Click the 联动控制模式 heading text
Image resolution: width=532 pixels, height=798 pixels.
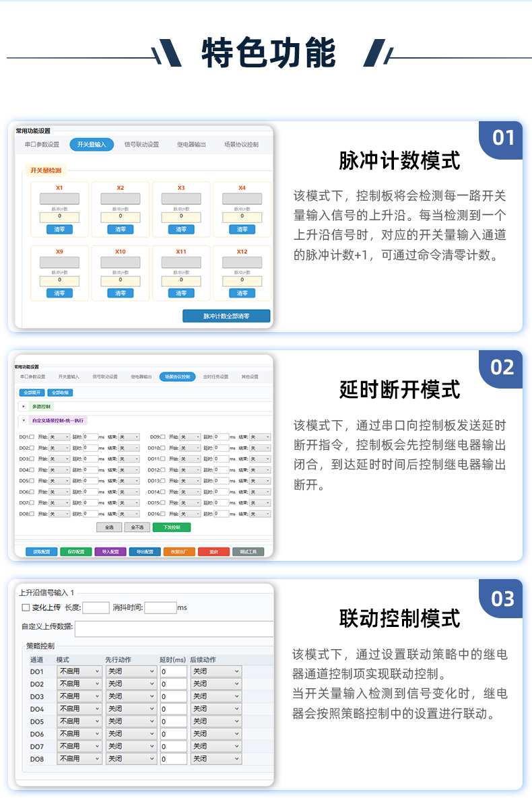(399, 619)
